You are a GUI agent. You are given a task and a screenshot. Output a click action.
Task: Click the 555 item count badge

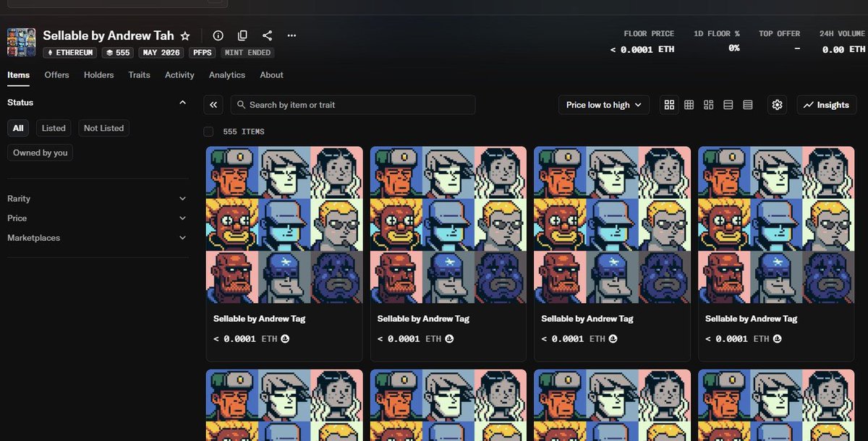click(117, 53)
